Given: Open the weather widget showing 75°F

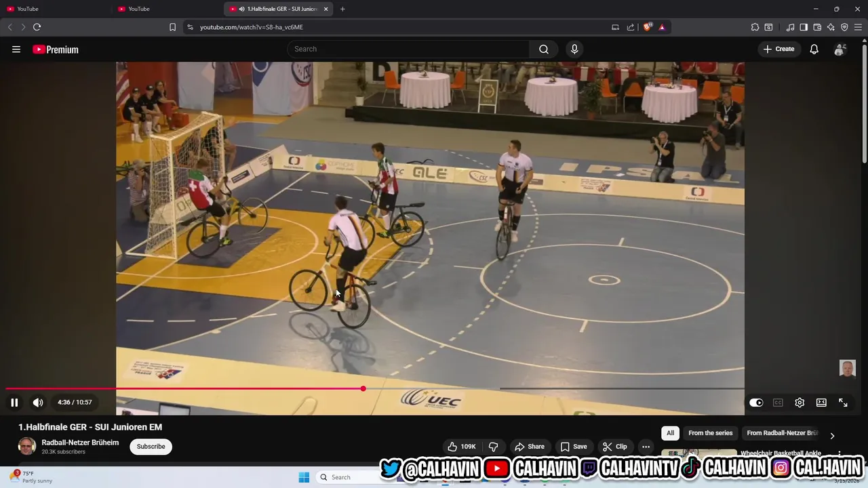Looking at the screenshot, I should click(31, 477).
